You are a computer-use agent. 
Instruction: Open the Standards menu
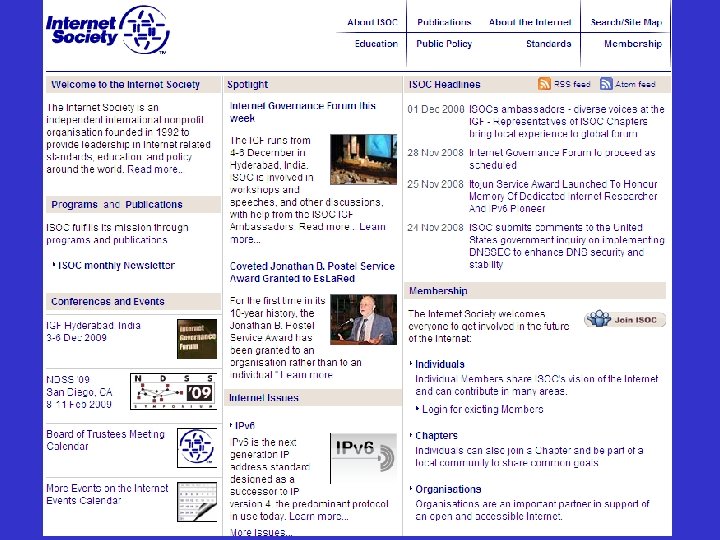[548, 44]
